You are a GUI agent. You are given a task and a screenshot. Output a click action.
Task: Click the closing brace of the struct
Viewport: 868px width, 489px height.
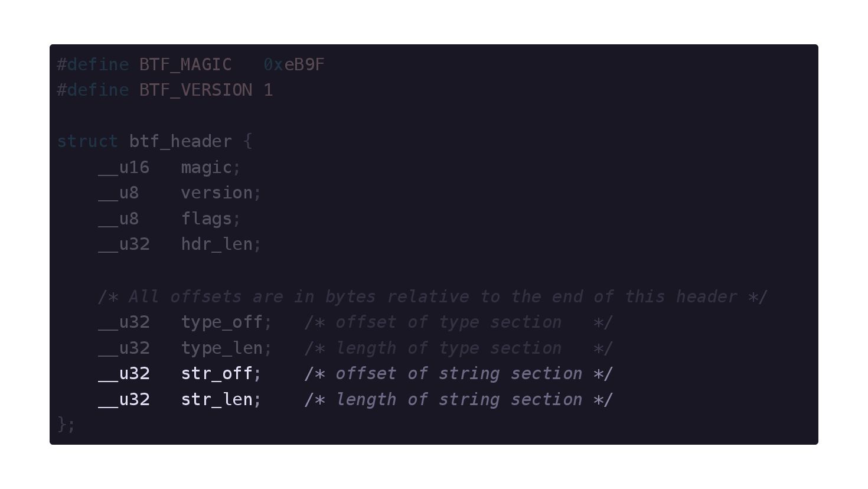point(62,425)
